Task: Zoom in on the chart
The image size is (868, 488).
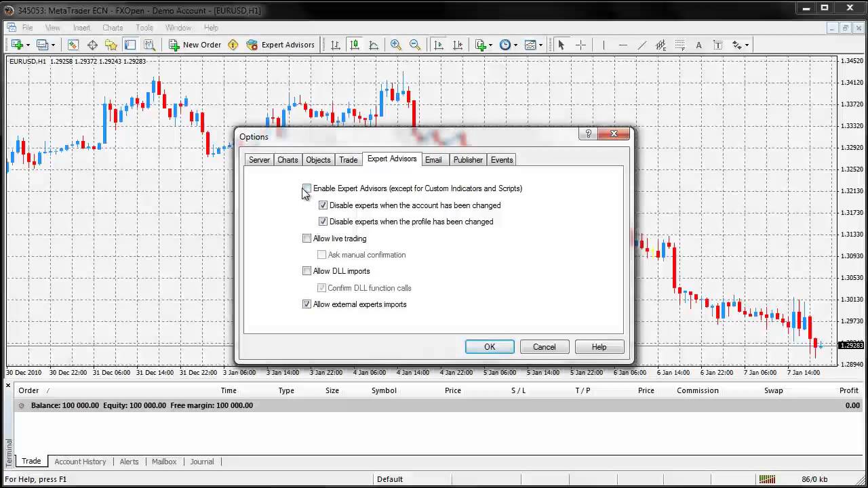Action: click(396, 45)
